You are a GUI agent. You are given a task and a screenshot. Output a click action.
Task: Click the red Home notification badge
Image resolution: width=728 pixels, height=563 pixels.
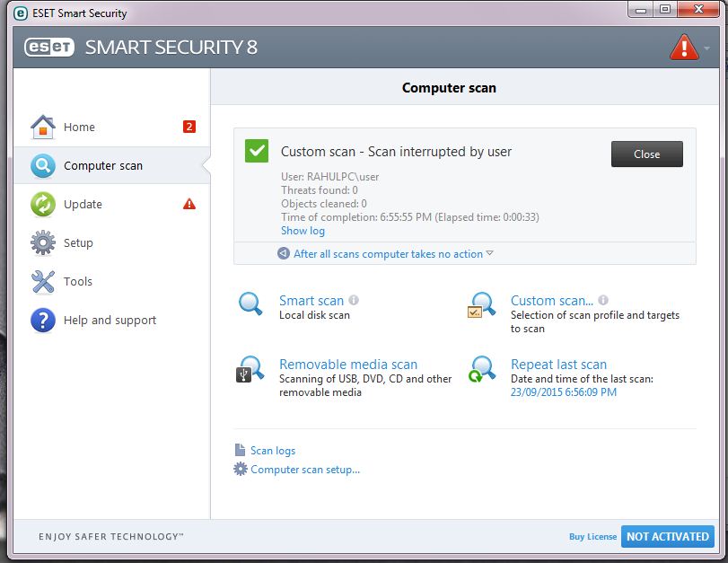pos(189,127)
